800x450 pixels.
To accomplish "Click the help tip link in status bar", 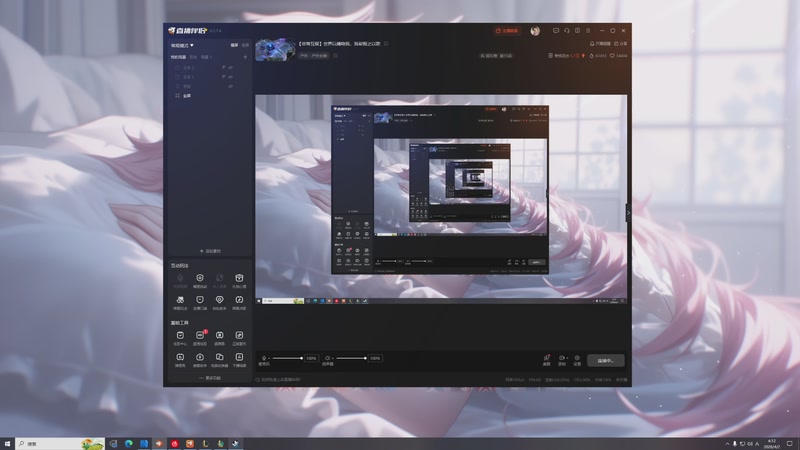I will [x=278, y=380].
